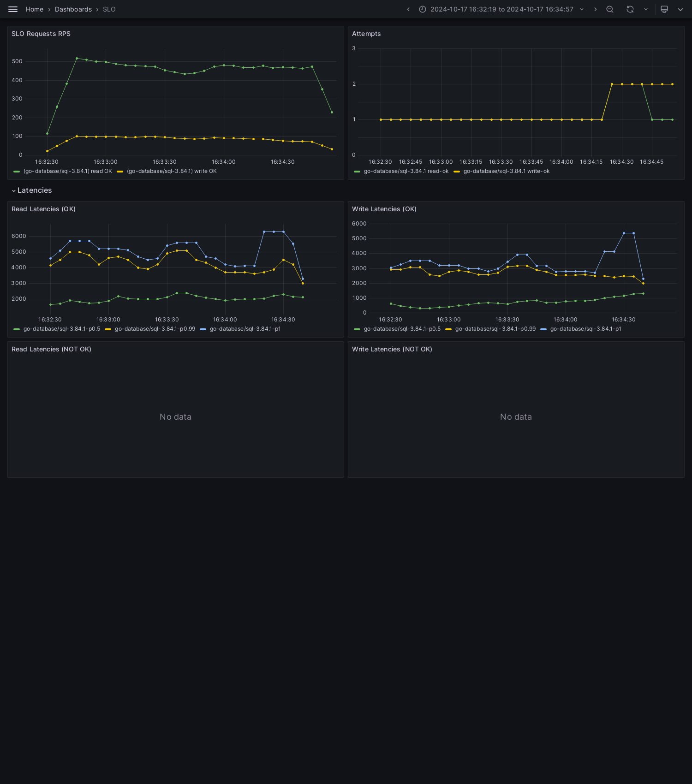Viewport: 692px width, 784px height.
Task: Toggle p0.5 series in Write Latencies legend
Action: 402,329
